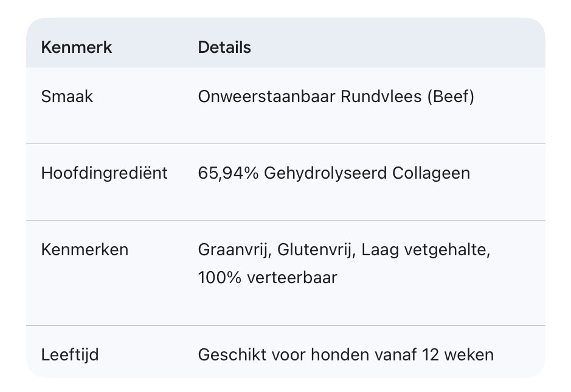Screen dimensions: 571x392
Task: Click the "(Beef)" text
Action: point(451,96)
